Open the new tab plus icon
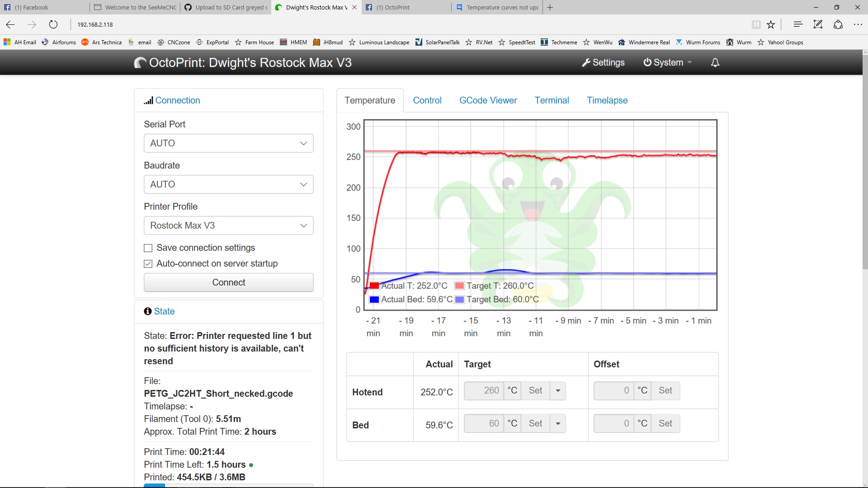This screenshot has width=868, height=488. (x=550, y=7)
